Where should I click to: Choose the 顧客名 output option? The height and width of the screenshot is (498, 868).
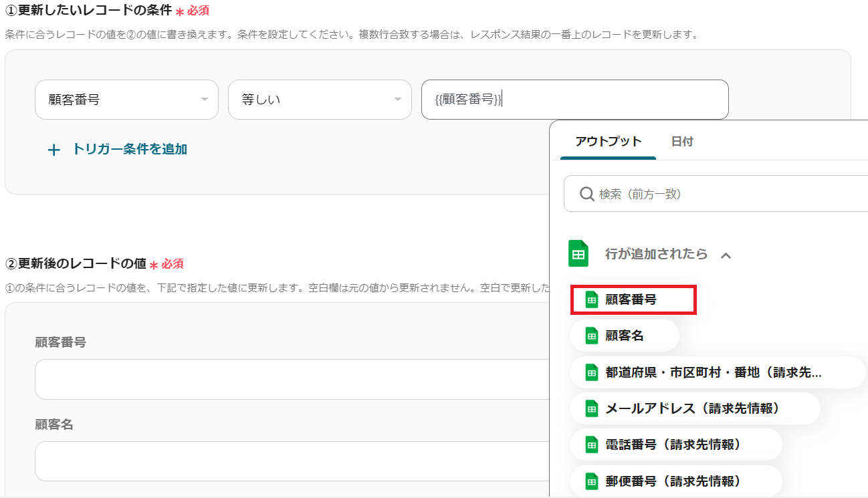click(625, 336)
